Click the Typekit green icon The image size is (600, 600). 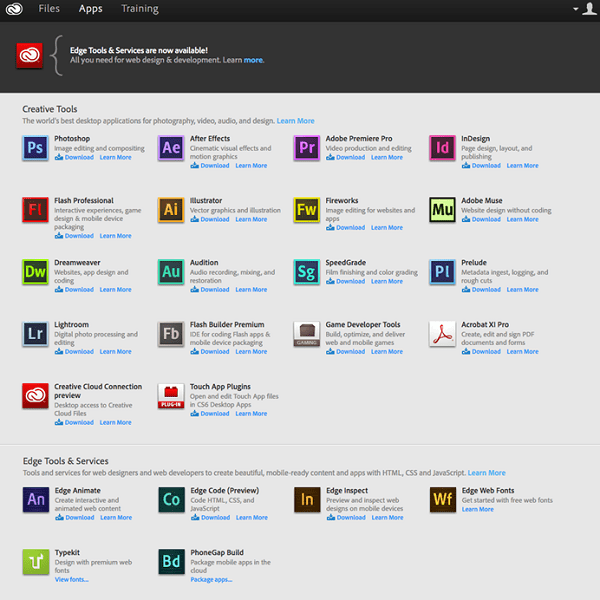pos(36,562)
